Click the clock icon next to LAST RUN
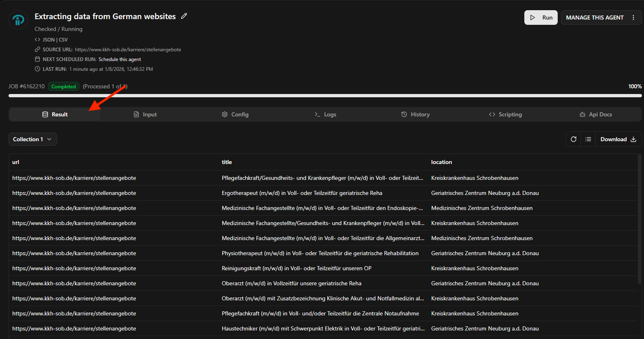Image resolution: width=644 pixels, height=339 pixels. 37,69
